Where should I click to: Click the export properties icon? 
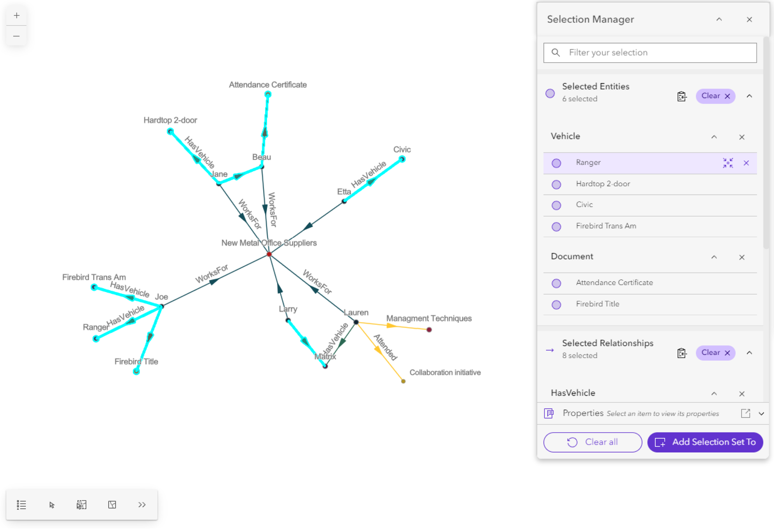pos(746,413)
